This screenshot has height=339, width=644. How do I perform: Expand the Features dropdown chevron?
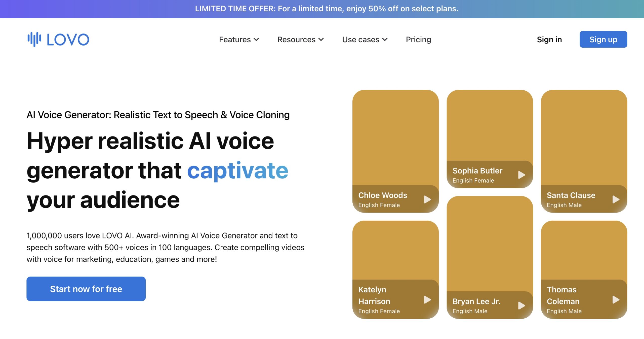(256, 40)
